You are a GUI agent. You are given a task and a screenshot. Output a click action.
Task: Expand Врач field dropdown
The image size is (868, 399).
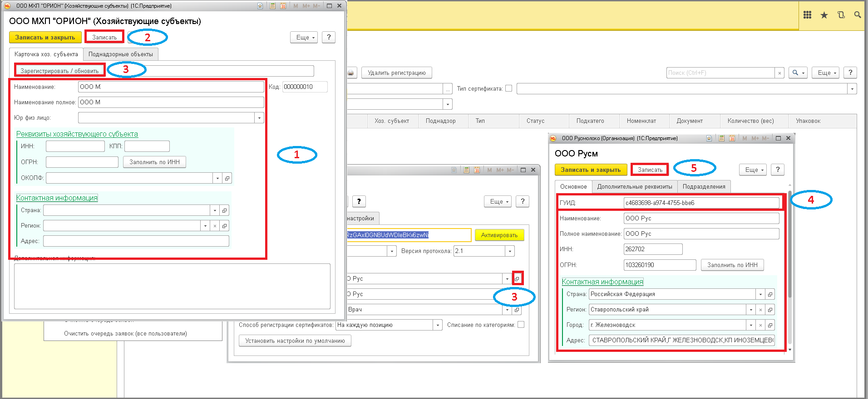[507, 310]
